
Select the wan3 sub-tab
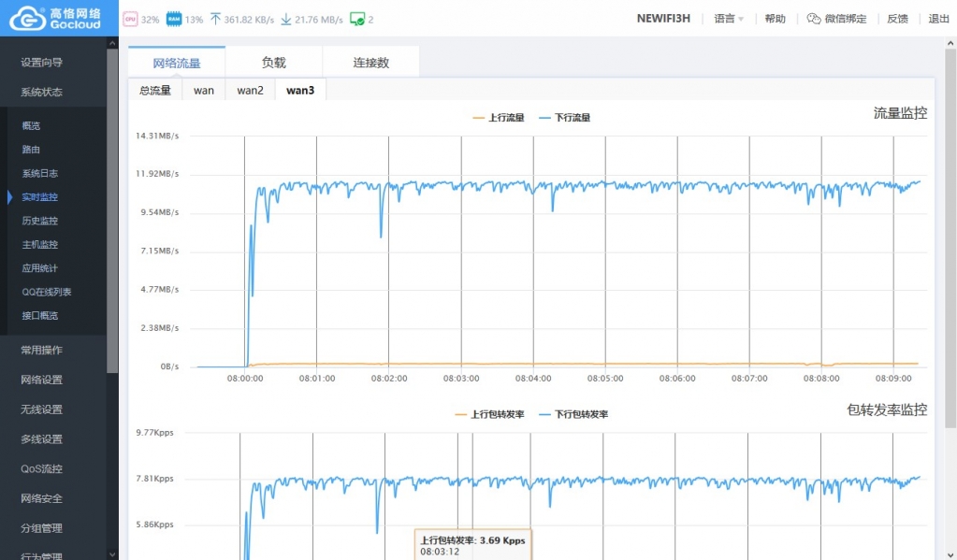tap(300, 91)
